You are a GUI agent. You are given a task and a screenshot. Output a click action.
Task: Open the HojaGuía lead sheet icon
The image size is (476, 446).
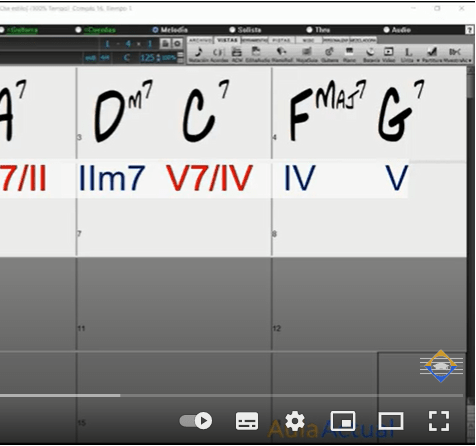point(307,54)
